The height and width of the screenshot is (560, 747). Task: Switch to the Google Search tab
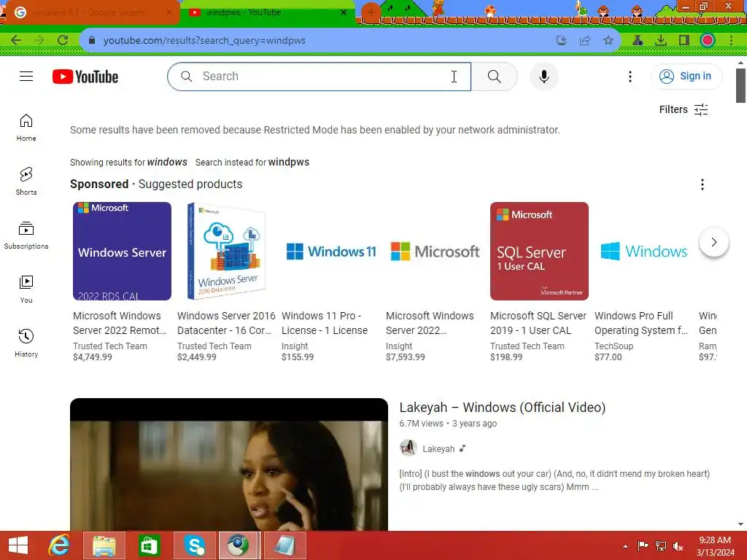tap(90, 12)
